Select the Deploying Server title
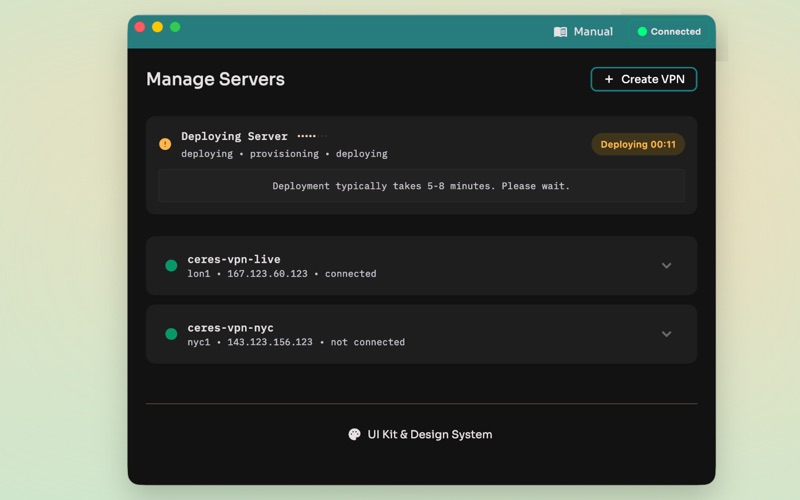The height and width of the screenshot is (500, 800). [234, 136]
